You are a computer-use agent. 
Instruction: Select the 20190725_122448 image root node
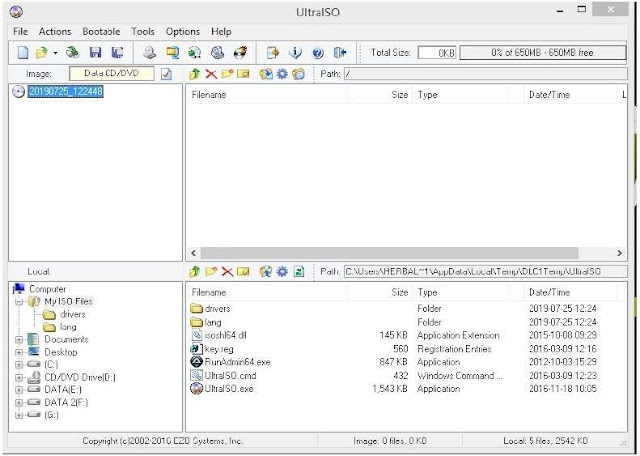coord(65,91)
